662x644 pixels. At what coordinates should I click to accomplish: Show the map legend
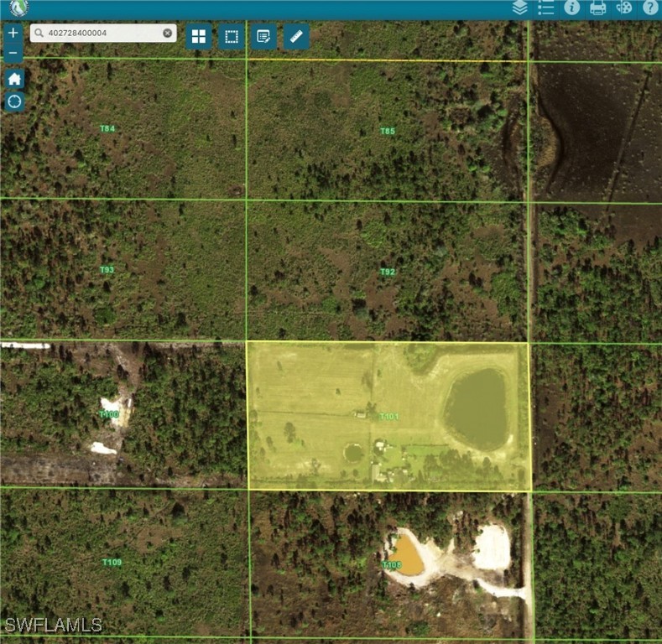tap(546, 8)
